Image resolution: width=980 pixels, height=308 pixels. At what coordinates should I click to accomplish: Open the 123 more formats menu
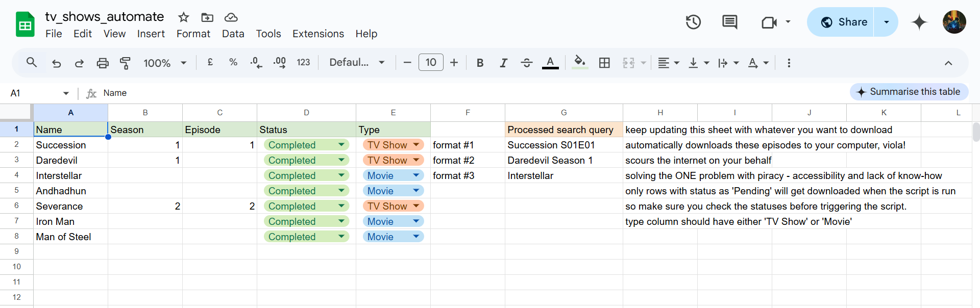[303, 62]
